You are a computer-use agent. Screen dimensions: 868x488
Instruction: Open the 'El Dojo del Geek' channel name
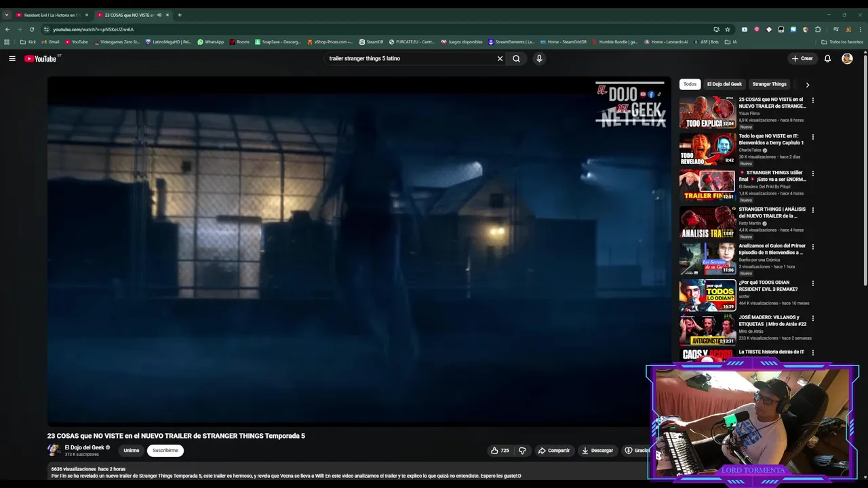84,447
